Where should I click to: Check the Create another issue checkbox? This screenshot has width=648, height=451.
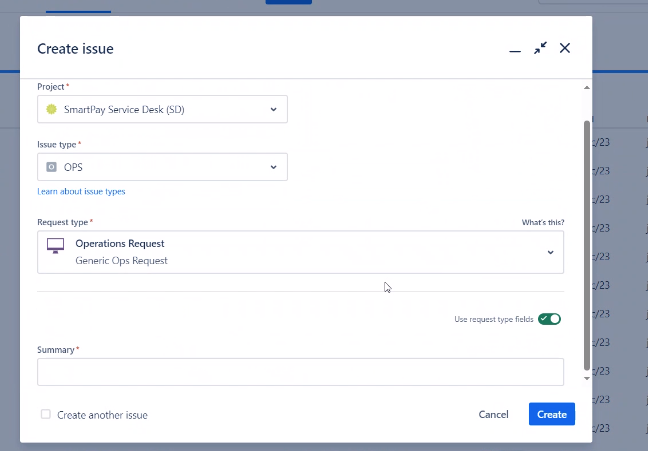tap(46, 414)
